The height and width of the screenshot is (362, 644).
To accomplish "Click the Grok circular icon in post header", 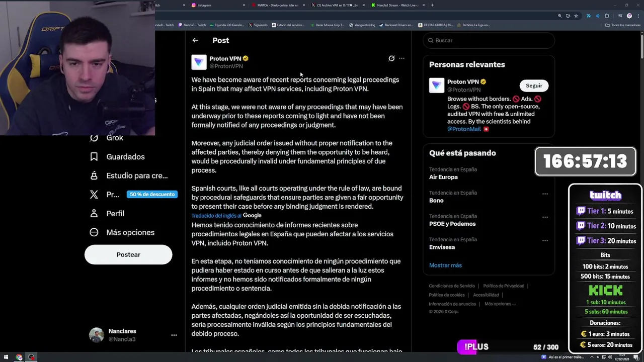I will [391, 58].
